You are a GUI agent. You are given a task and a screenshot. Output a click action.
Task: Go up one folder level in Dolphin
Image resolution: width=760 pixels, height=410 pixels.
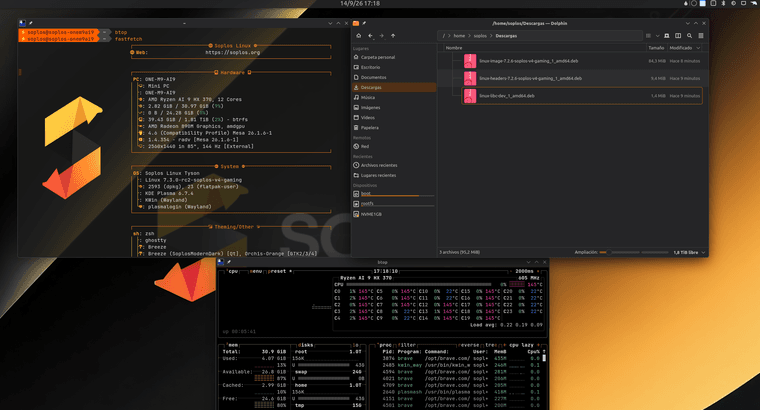pos(393,35)
